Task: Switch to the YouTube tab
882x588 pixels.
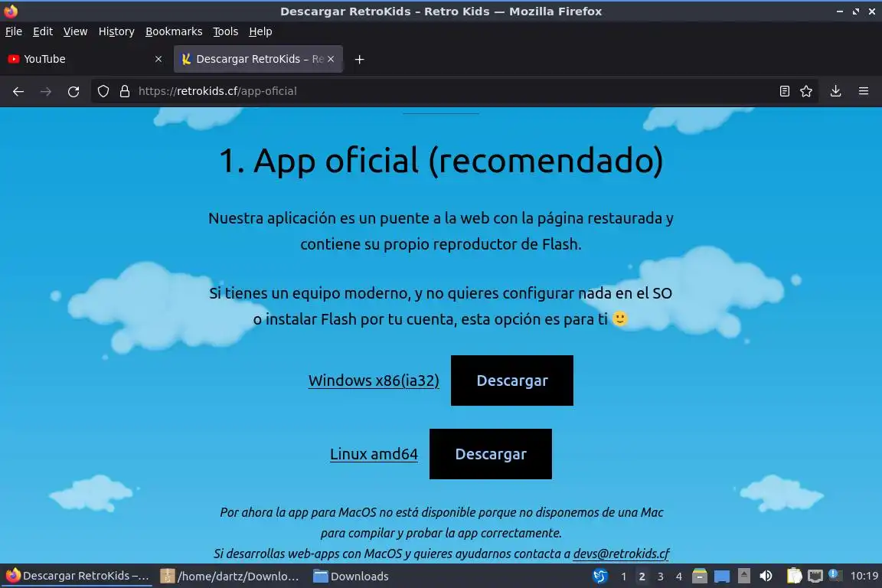Action: click(86, 59)
